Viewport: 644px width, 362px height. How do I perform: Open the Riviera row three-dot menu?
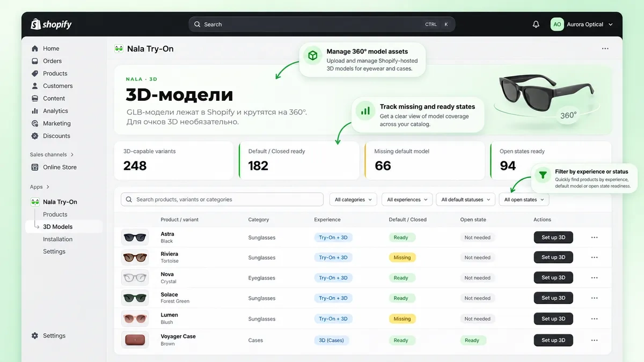coord(594,257)
